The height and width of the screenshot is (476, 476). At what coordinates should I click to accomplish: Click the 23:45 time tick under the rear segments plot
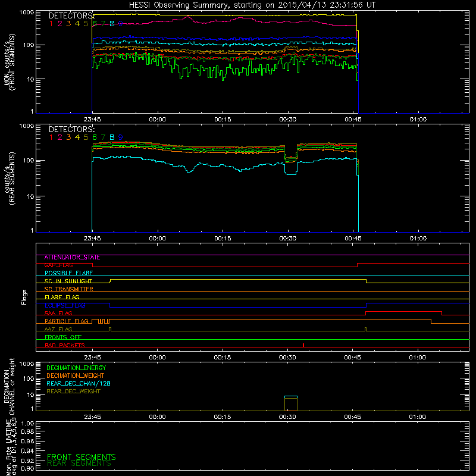[92, 239]
